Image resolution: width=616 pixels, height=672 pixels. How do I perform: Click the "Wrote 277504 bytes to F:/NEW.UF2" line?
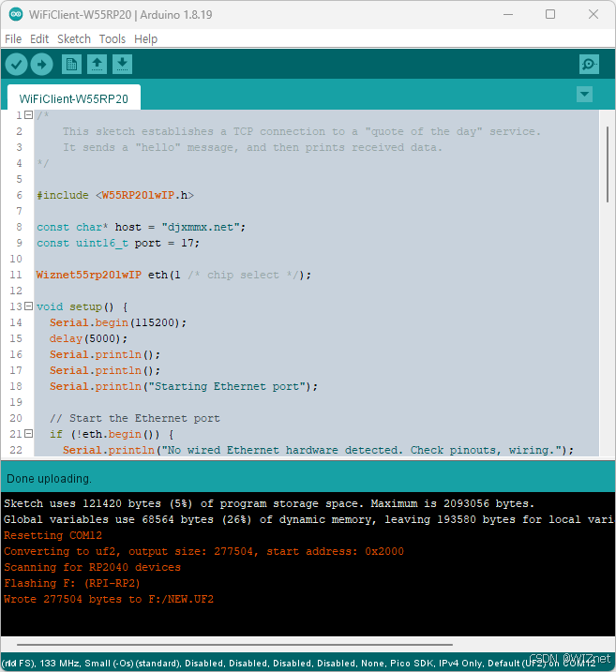[109, 599]
